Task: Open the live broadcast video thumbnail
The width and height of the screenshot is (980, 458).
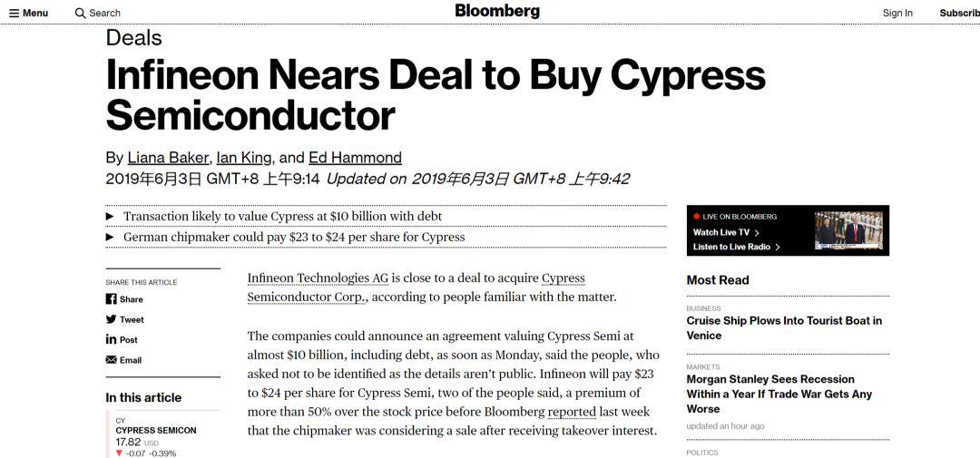Action: (848, 230)
